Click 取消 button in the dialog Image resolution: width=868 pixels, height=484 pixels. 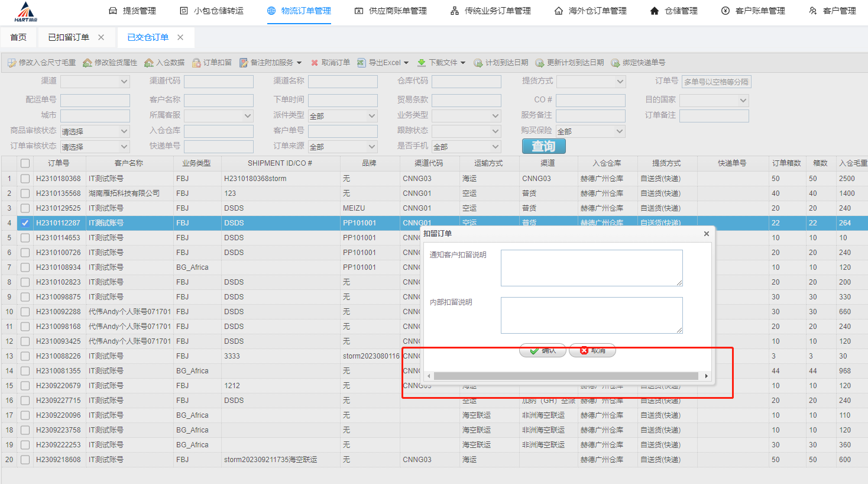click(x=592, y=351)
